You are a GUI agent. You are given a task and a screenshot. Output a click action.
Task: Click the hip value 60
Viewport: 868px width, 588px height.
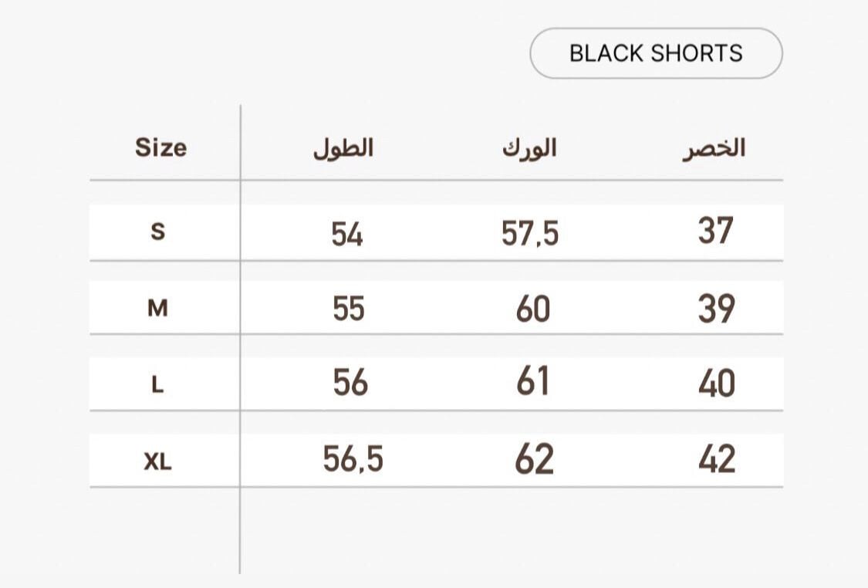tap(533, 309)
